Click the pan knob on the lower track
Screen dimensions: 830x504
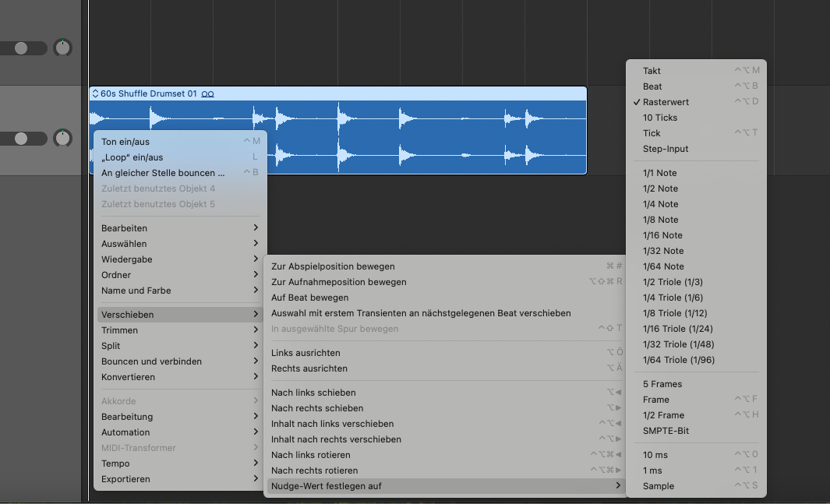[62, 138]
